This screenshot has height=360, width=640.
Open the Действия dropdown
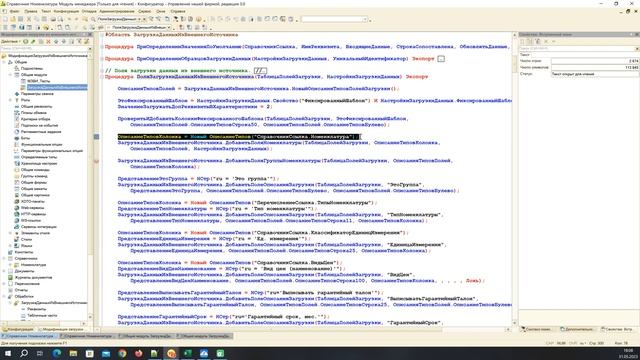click(10, 41)
